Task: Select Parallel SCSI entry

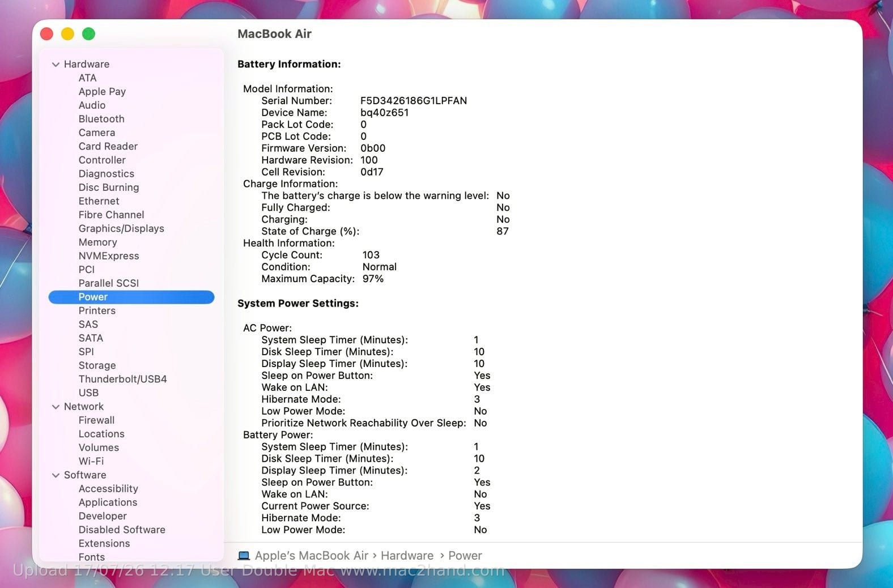Action: [x=109, y=283]
